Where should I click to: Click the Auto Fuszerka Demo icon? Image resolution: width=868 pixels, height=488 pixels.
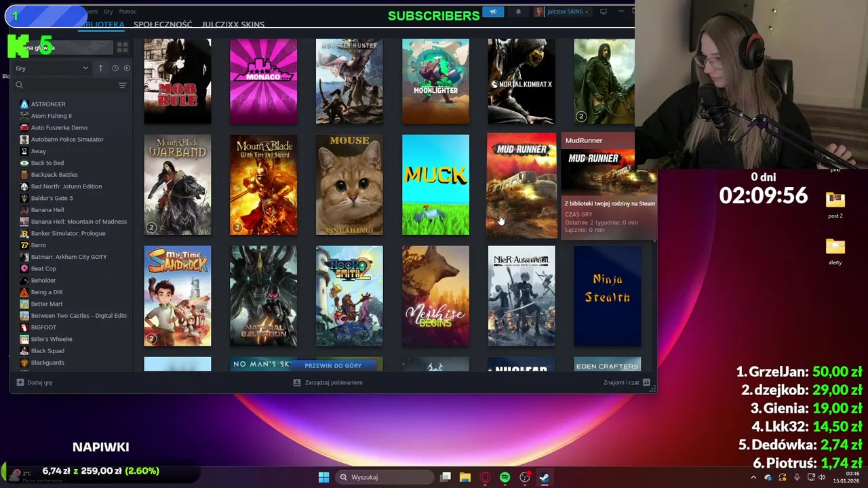pos(24,127)
